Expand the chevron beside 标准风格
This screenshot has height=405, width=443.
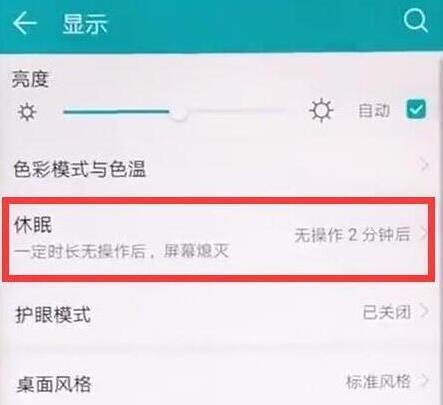pos(424,380)
